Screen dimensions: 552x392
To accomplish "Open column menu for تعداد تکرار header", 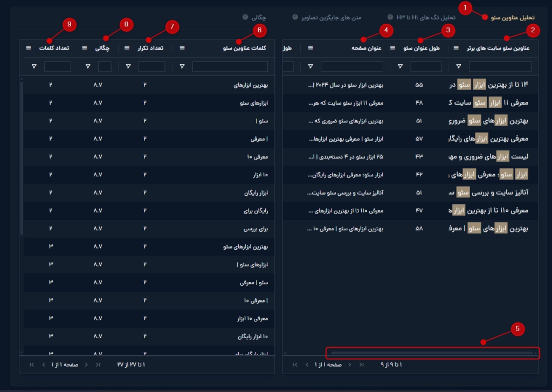I will [x=127, y=48].
